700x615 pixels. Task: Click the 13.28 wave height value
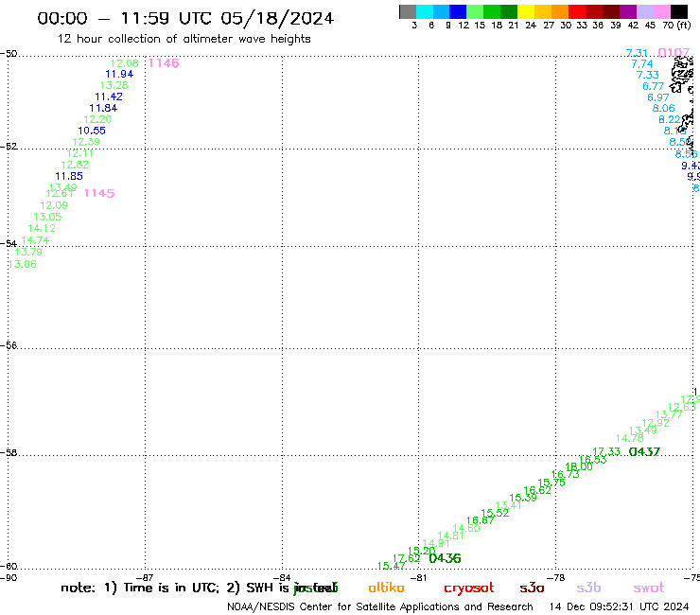pyautogui.click(x=114, y=85)
